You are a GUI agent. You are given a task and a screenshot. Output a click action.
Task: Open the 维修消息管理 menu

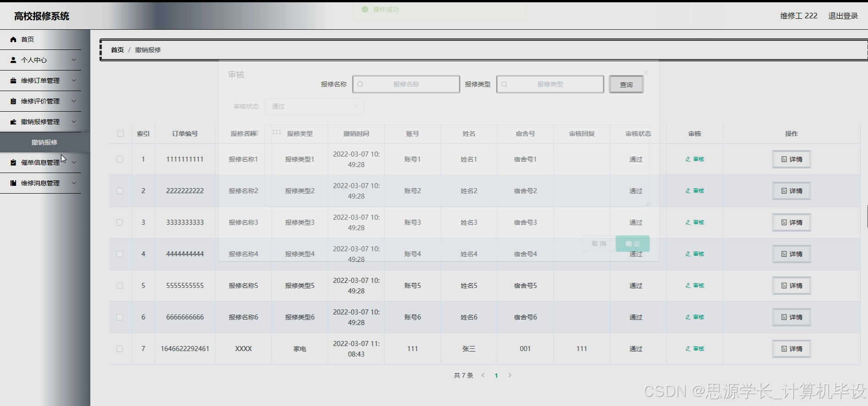coord(41,183)
